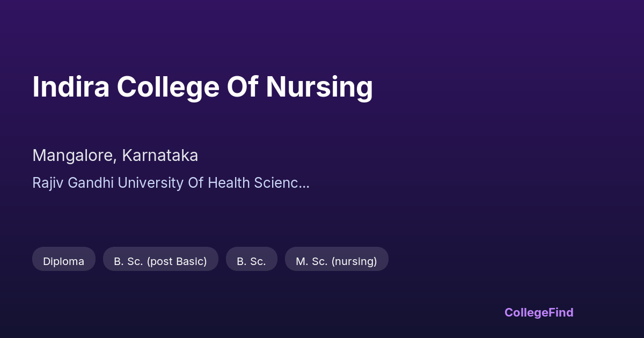This screenshot has height=338, width=644.
Task: Click the Indira College Of Nursing heading
Action: (202, 87)
